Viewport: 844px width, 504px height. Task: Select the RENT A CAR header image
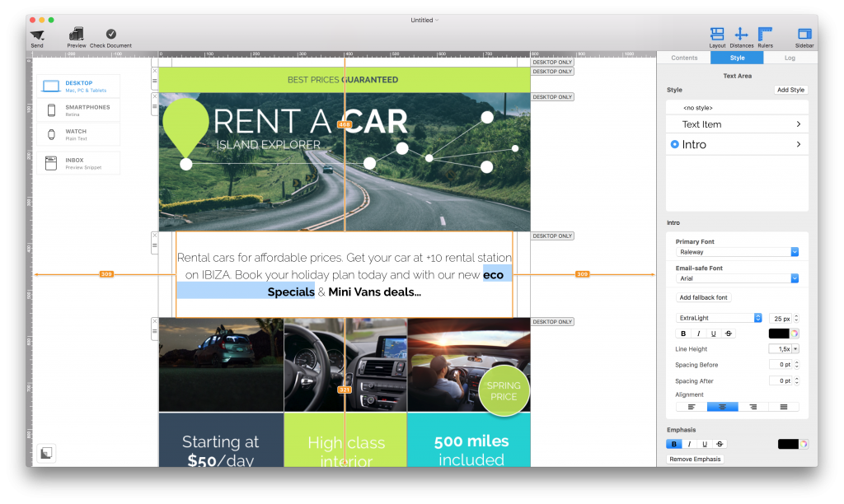click(x=345, y=162)
